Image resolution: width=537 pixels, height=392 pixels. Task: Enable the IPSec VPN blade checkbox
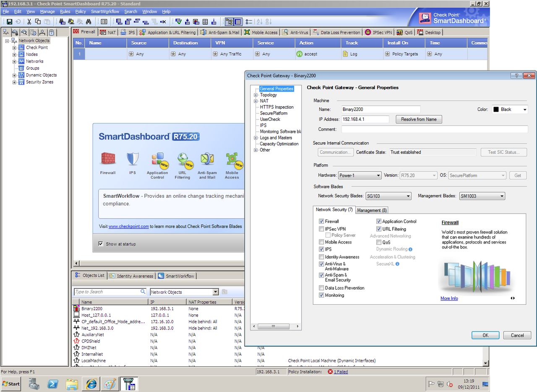click(321, 229)
